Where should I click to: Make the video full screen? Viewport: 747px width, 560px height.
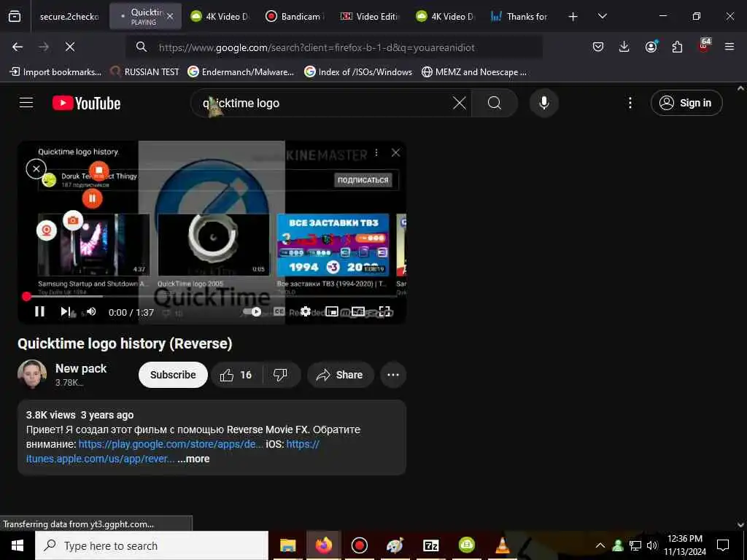(384, 311)
